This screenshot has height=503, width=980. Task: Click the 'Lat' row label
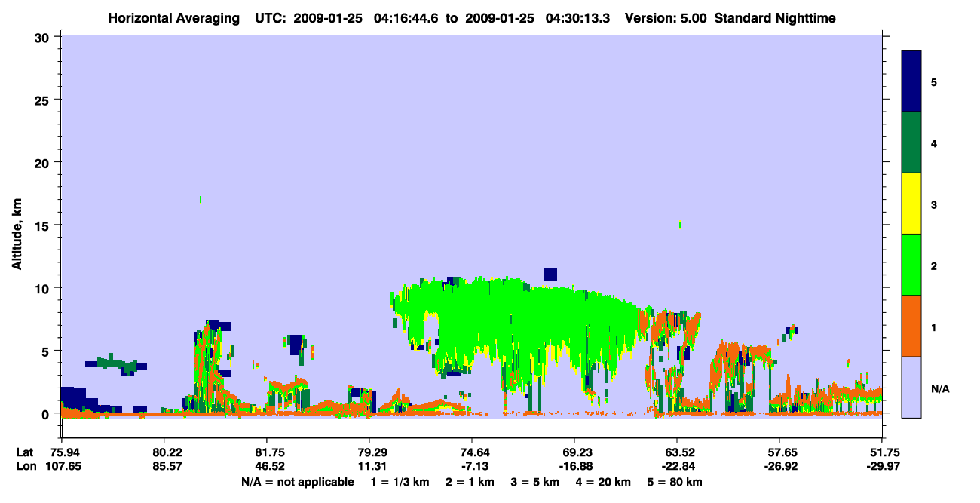24,452
